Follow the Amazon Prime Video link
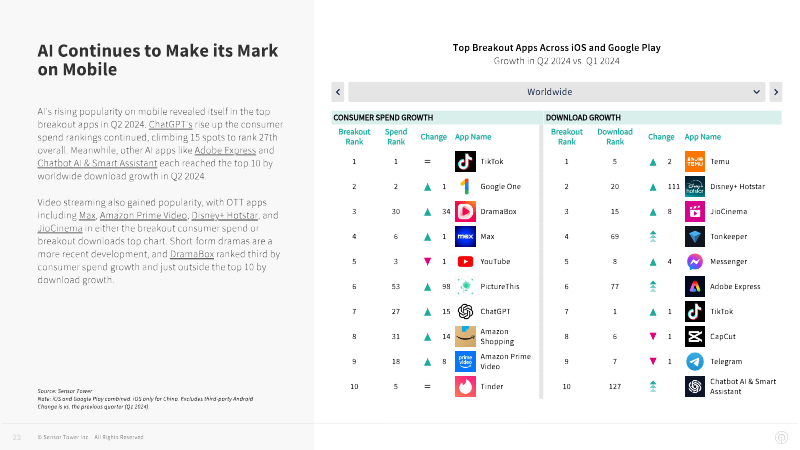 (143, 215)
